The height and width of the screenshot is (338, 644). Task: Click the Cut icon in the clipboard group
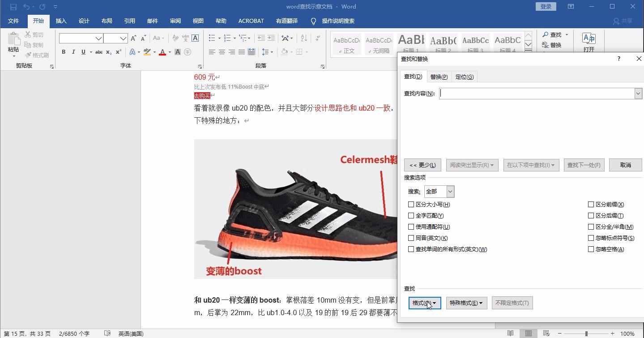coord(28,34)
